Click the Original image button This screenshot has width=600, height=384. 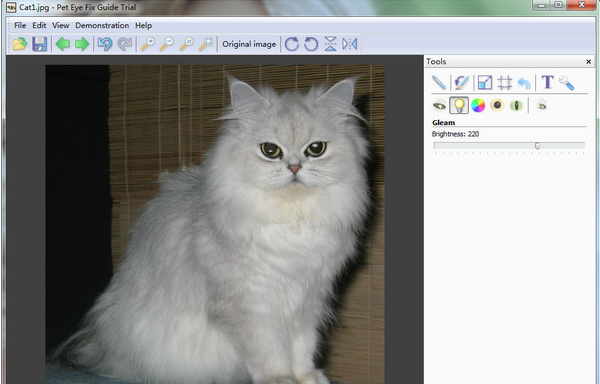point(249,44)
